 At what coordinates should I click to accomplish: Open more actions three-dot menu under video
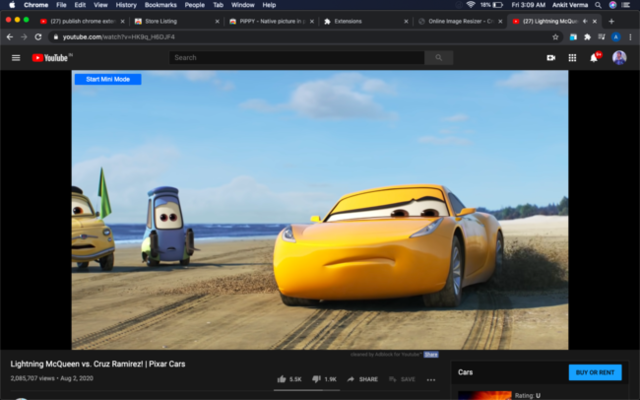(431, 379)
